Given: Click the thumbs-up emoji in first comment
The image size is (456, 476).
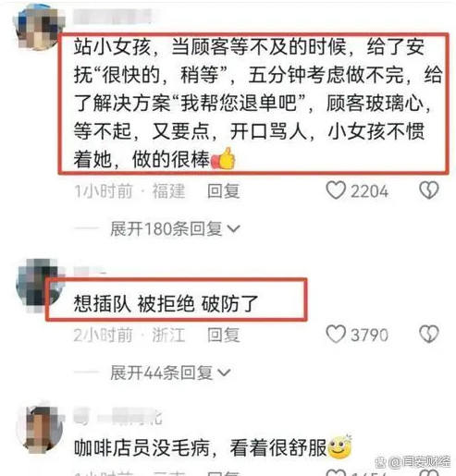Looking at the screenshot, I should pos(224,159).
